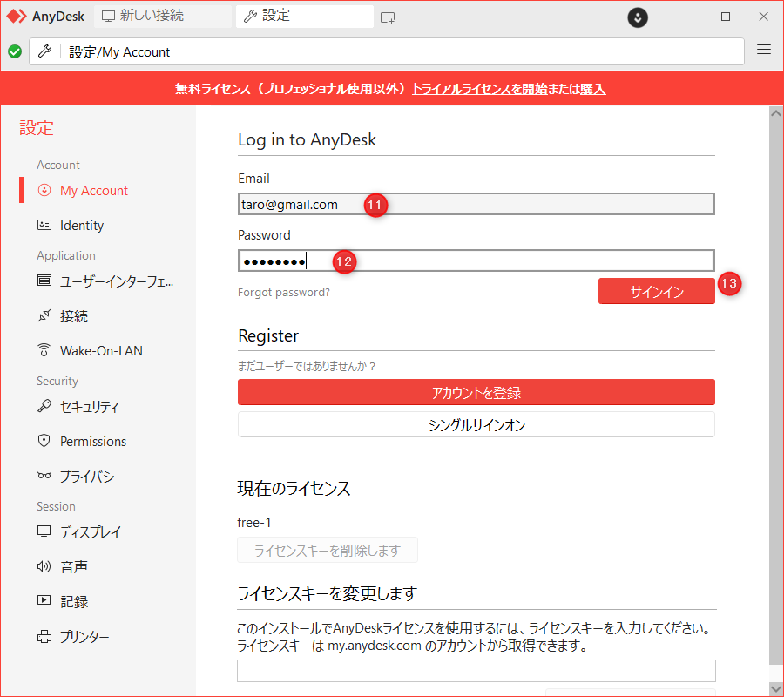
Task: Click the wrench icon in address bar
Action: (45, 51)
